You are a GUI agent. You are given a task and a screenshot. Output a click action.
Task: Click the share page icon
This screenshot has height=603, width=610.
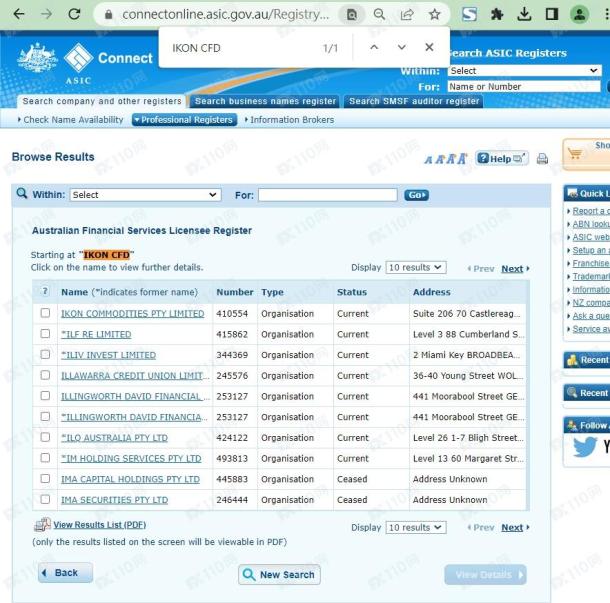(x=408, y=15)
